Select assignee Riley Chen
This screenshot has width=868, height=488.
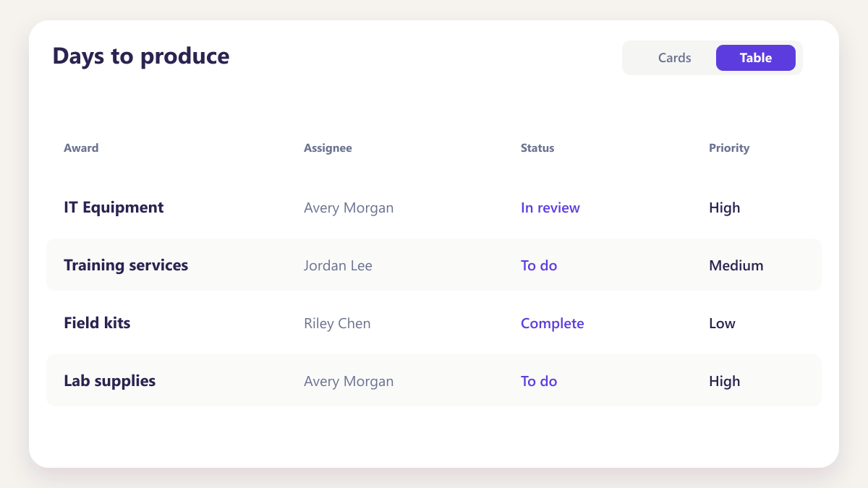click(337, 323)
